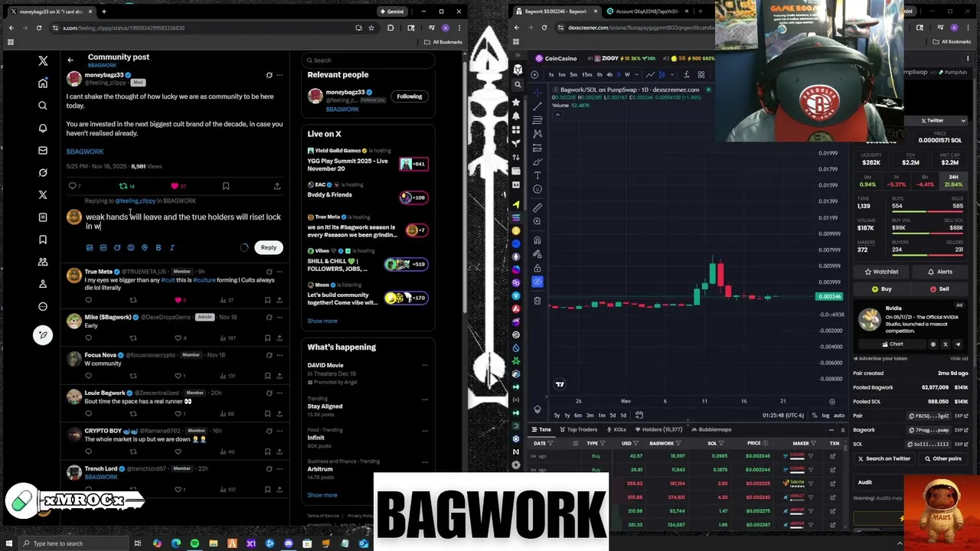Select 6H stats period
The image size is (980, 551).
926,181
